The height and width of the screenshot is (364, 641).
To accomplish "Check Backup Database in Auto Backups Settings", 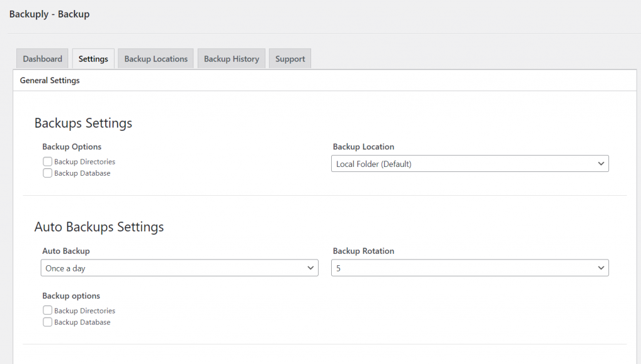I will coord(47,321).
